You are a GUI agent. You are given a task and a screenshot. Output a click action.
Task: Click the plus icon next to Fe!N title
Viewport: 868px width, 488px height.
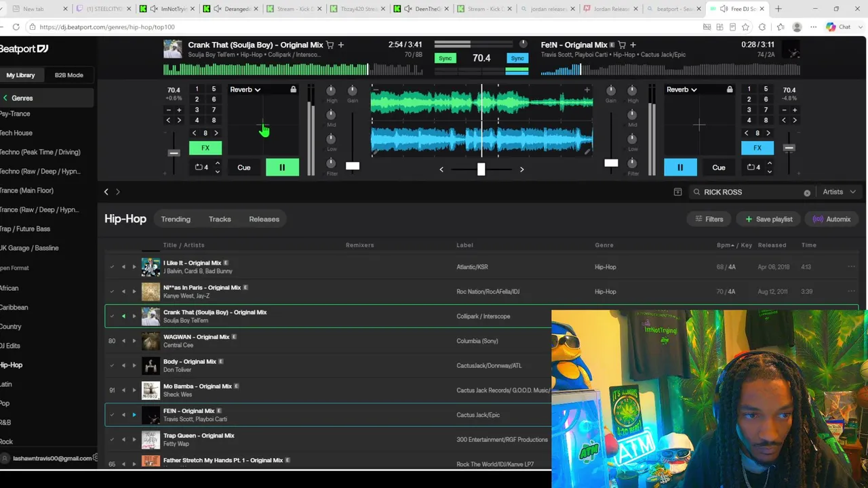tap(633, 45)
